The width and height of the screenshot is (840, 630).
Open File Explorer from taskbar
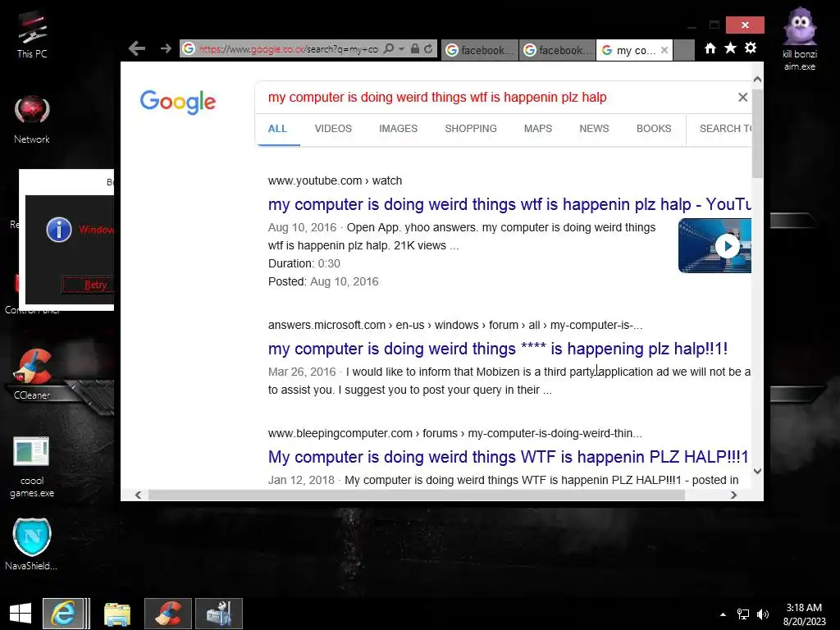tap(117, 614)
